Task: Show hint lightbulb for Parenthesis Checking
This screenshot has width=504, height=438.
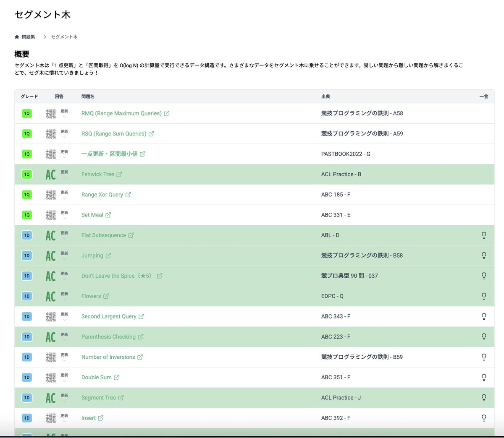Action: (x=484, y=337)
